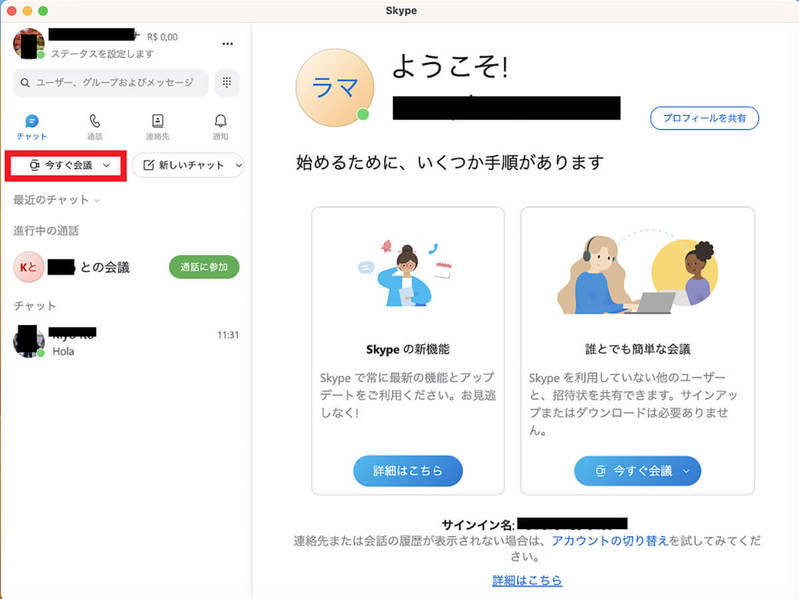
Task: Set status via ステータスを設定します
Action: coord(102,53)
